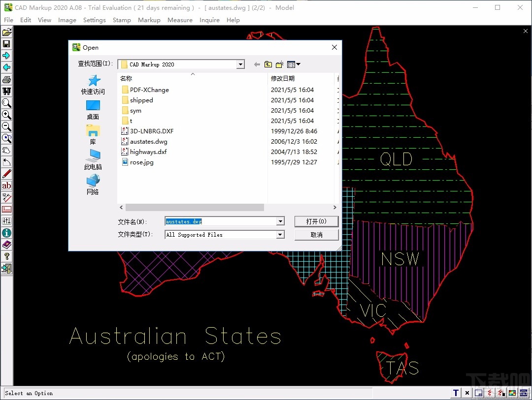The height and width of the screenshot is (400, 532).
Task: Open the Find tool with binoculars icon
Action: [6, 91]
